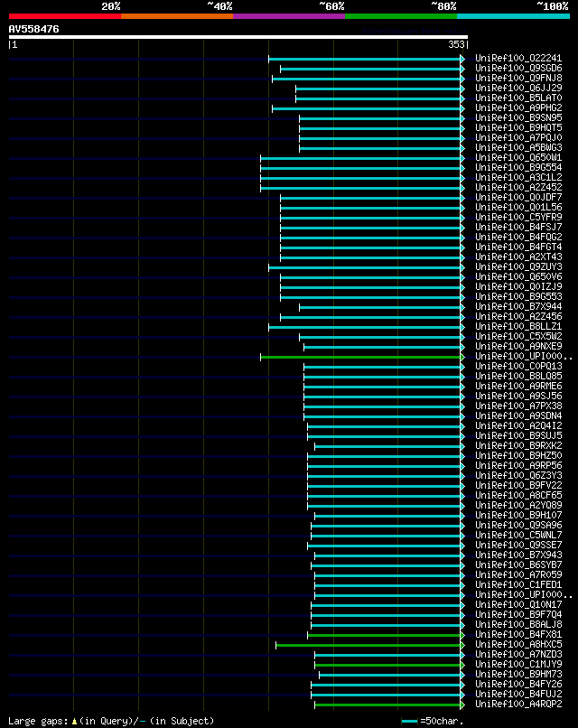Select the UniRef100_C5WNL7 label
The width and height of the screenshot is (578, 728).
pyautogui.click(x=518, y=535)
